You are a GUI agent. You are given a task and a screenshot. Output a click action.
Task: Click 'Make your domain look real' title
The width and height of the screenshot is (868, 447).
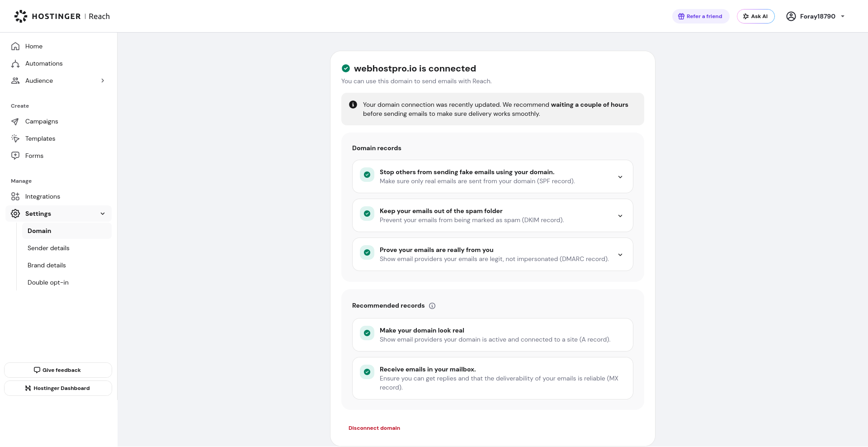(x=422, y=330)
